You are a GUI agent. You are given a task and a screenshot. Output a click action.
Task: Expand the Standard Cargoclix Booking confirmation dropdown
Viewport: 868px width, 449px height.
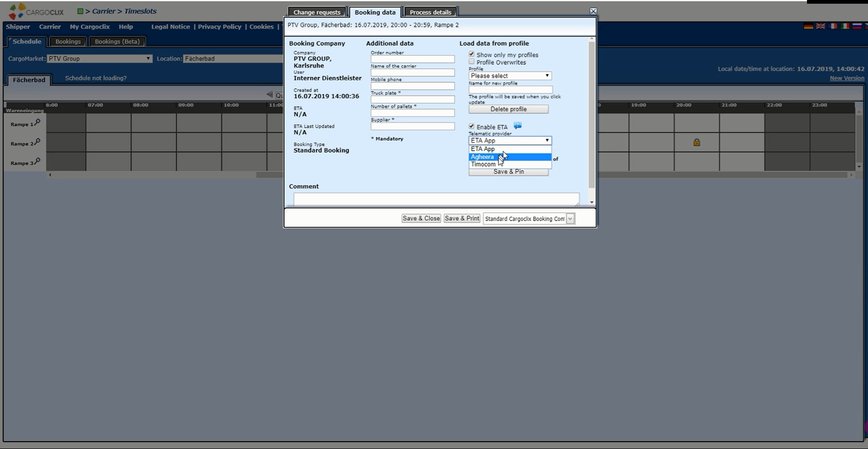[570, 219]
